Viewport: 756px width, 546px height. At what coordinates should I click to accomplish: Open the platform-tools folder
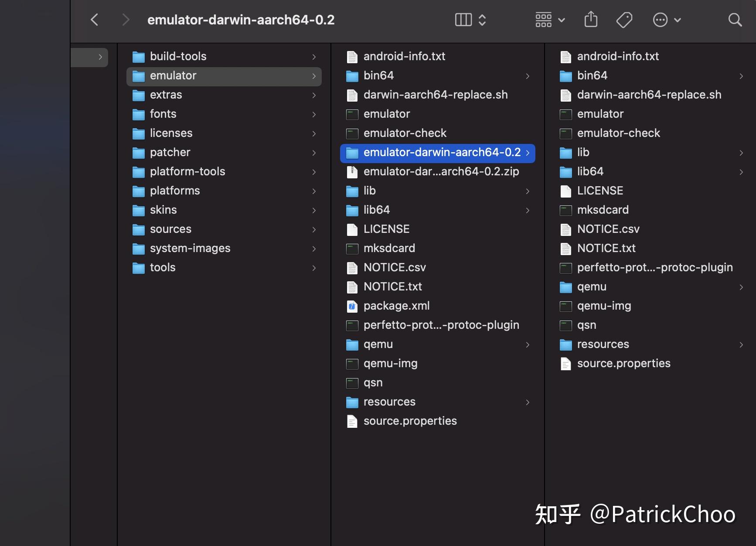pos(187,171)
